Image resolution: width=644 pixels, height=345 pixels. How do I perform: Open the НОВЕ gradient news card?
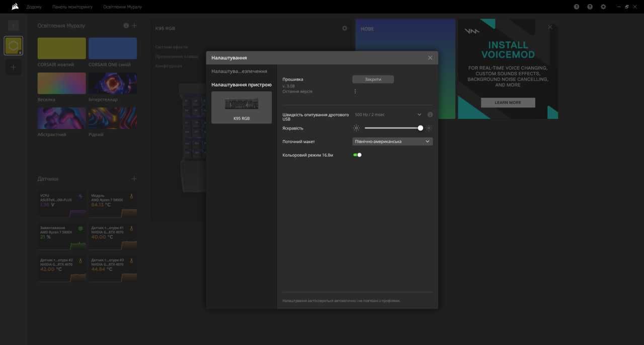(x=406, y=69)
